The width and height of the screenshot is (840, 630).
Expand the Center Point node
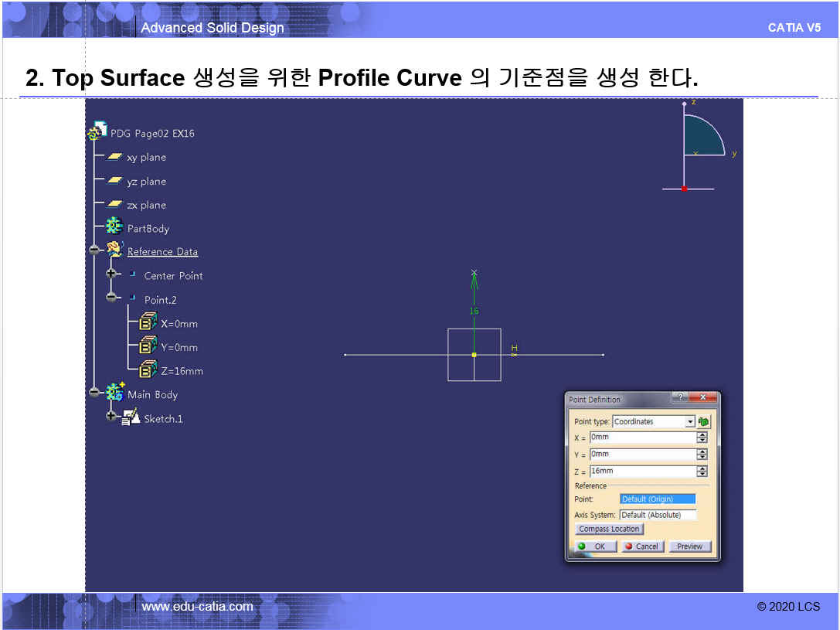pos(111,273)
